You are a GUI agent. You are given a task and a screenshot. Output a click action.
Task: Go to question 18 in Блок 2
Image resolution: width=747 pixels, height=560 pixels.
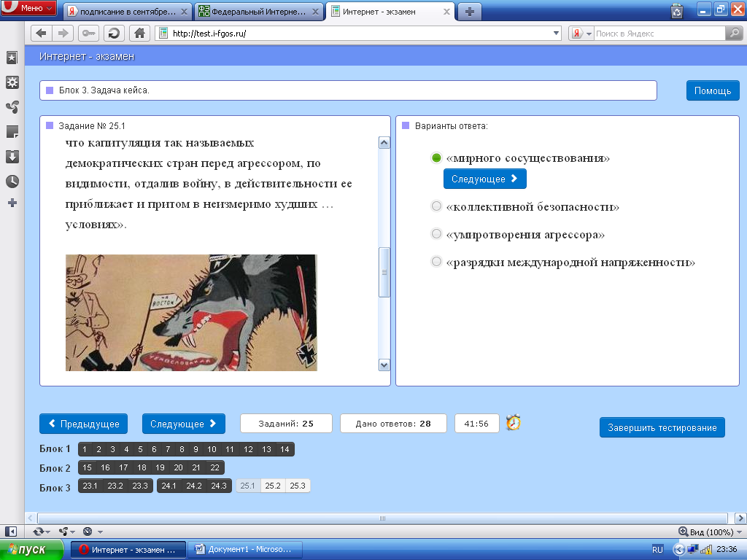[142, 467]
